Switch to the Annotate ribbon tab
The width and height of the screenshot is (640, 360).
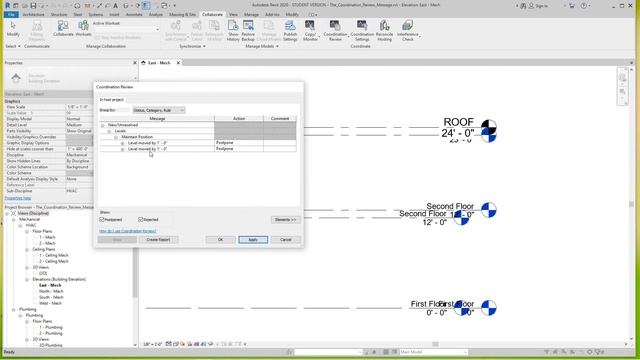click(134, 15)
